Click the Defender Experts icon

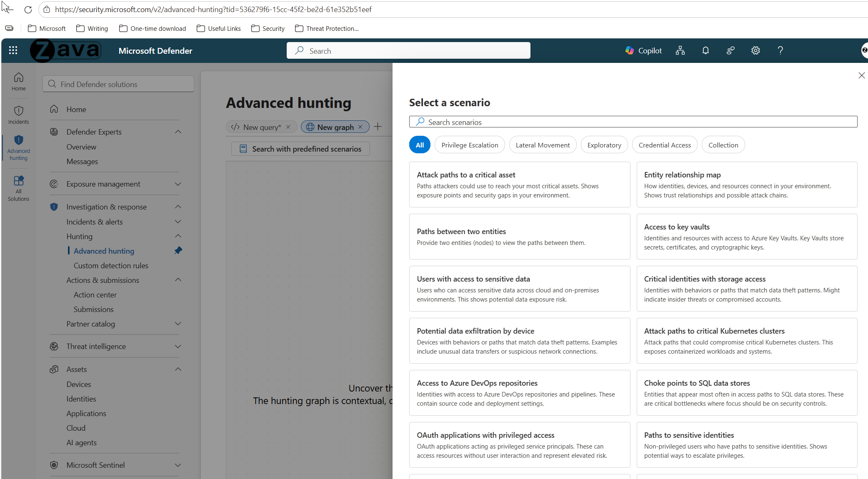[54, 132]
